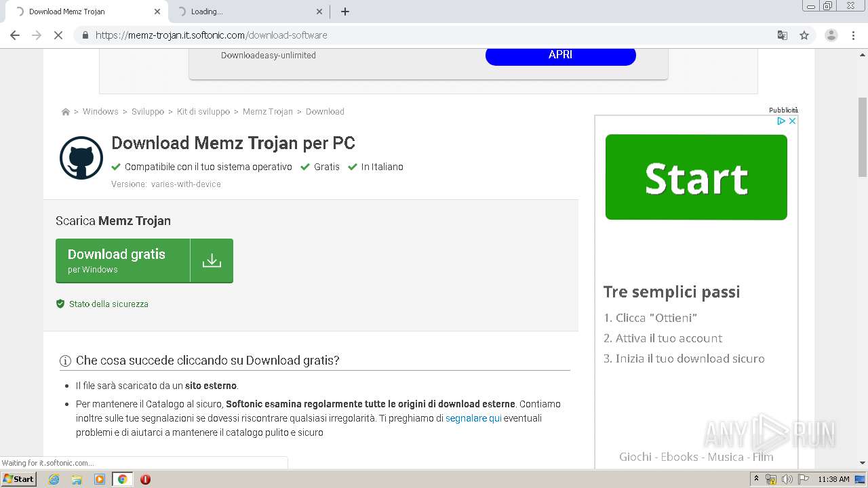Close the Loading tab
868x488 pixels.
click(x=320, y=12)
